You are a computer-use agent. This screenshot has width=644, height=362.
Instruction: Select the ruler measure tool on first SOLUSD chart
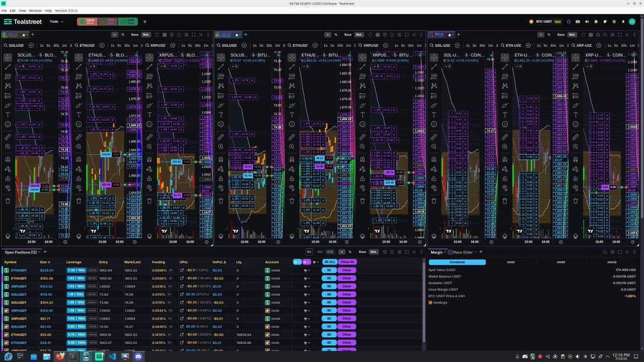pos(8,137)
